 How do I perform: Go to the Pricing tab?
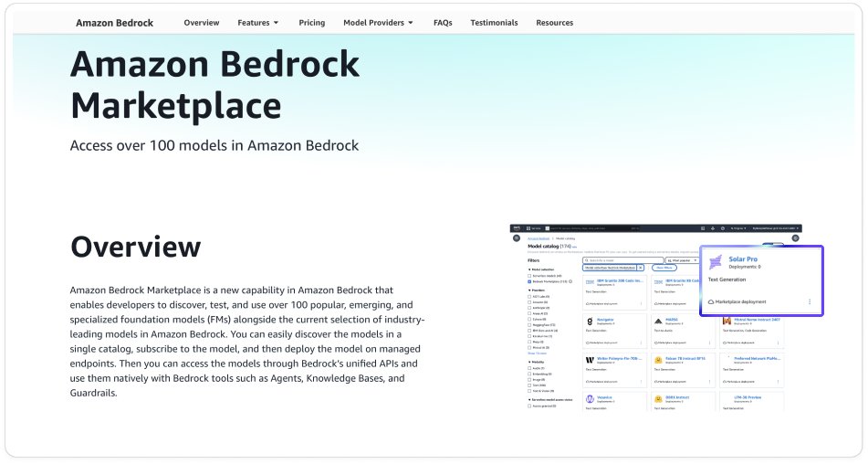[311, 23]
